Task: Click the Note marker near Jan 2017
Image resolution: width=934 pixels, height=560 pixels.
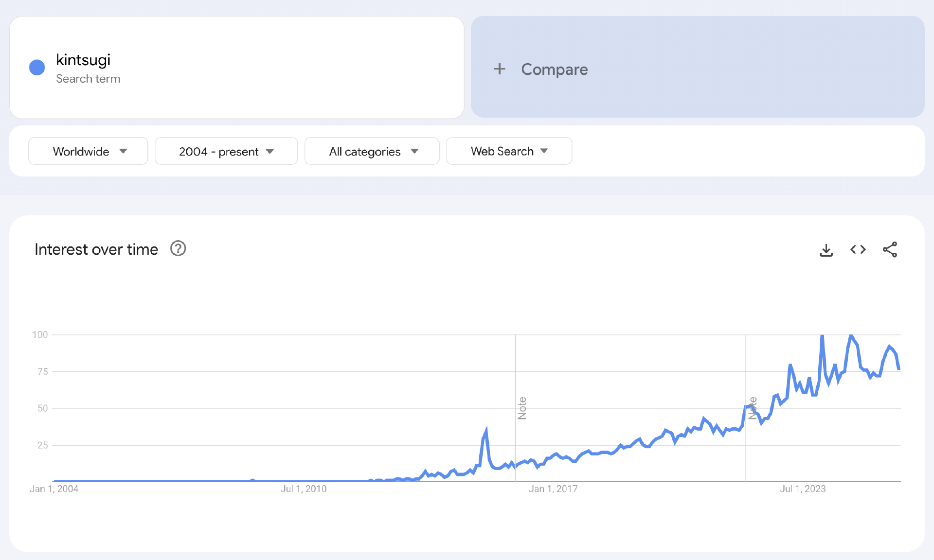Action: 522,408
